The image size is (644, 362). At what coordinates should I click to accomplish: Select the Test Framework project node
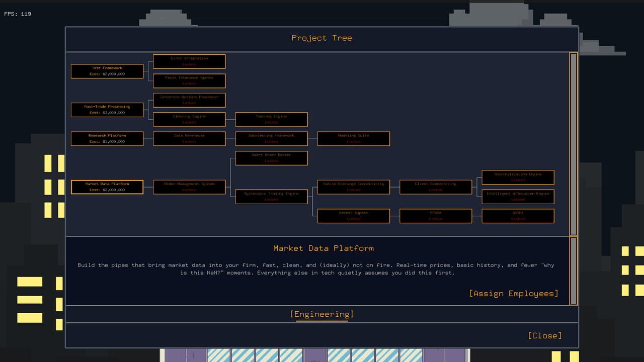point(107,71)
